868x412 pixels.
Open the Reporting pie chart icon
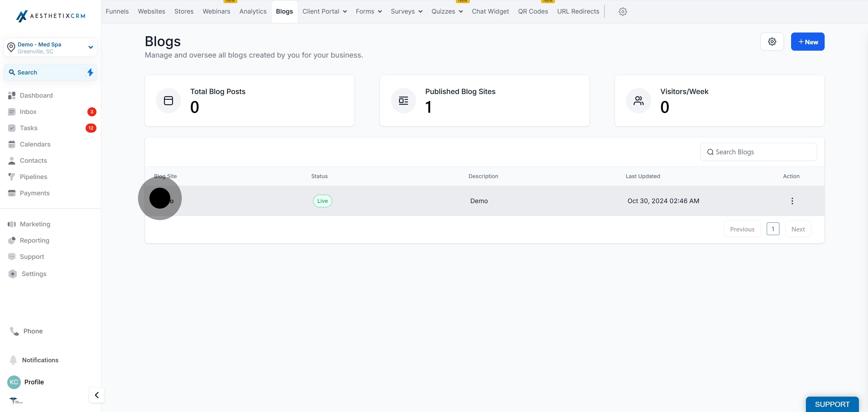coord(12,240)
